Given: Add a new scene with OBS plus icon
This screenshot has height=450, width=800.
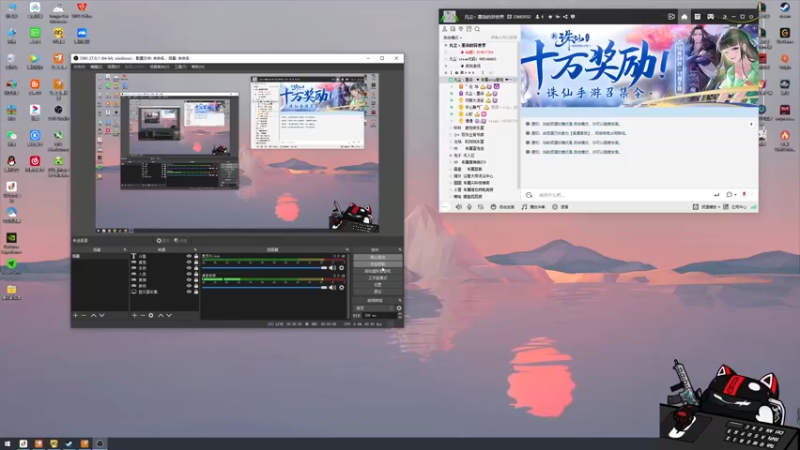Looking at the screenshot, I should (76, 315).
